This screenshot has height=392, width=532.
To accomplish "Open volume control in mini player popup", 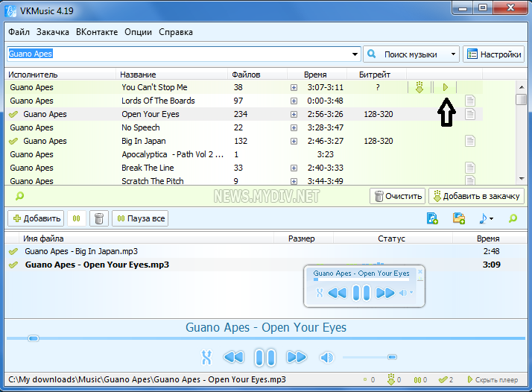I will [406, 293].
